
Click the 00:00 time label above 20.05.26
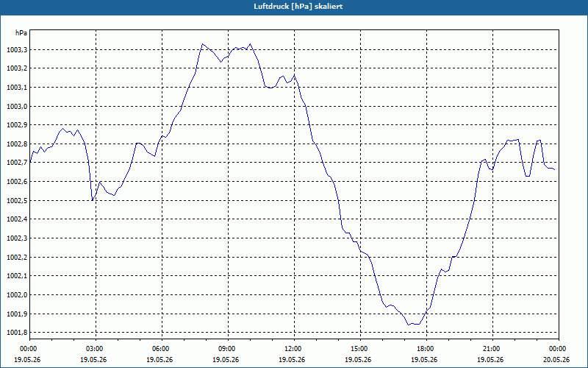[559, 349]
